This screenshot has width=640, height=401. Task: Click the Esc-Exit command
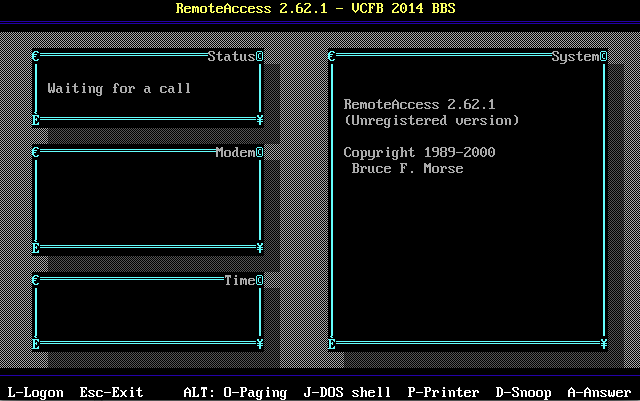tap(111, 392)
